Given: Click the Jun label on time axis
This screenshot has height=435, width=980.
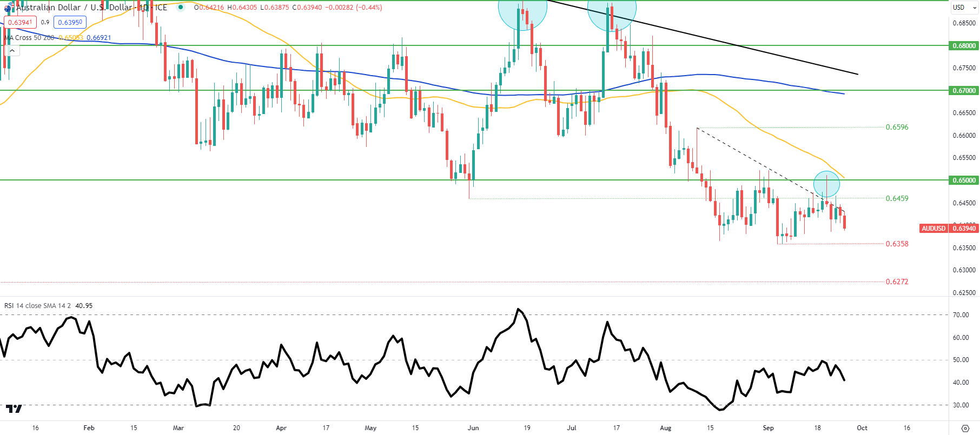Looking at the screenshot, I should click(473, 428).
